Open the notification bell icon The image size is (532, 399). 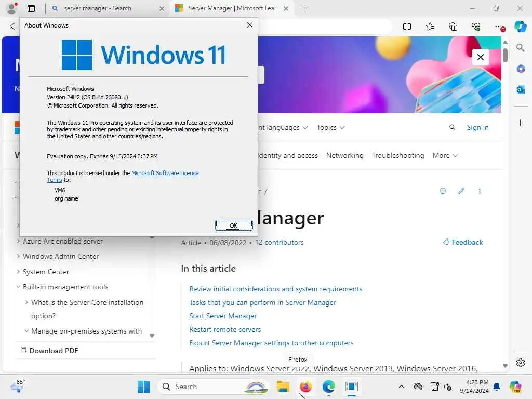497,387
